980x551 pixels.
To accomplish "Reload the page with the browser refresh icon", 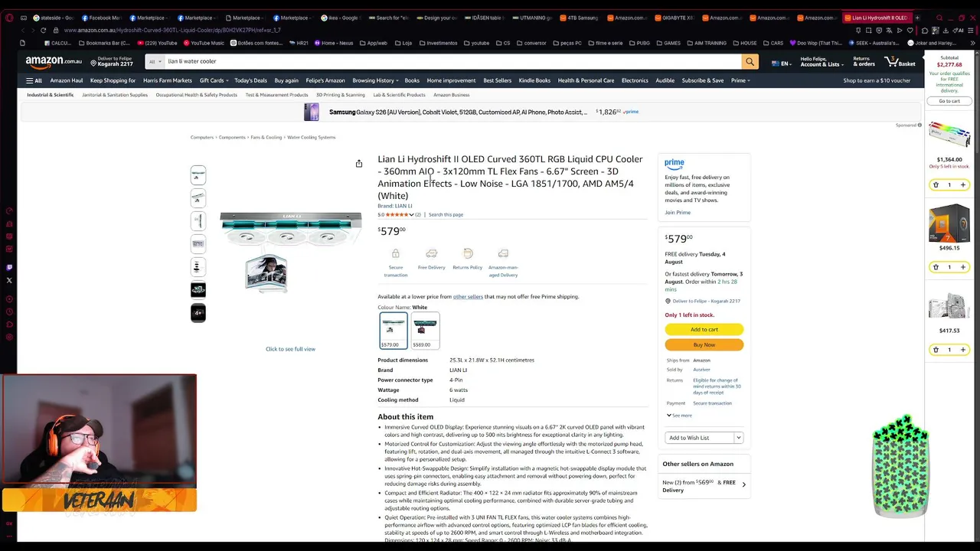I will coord(43,30).
